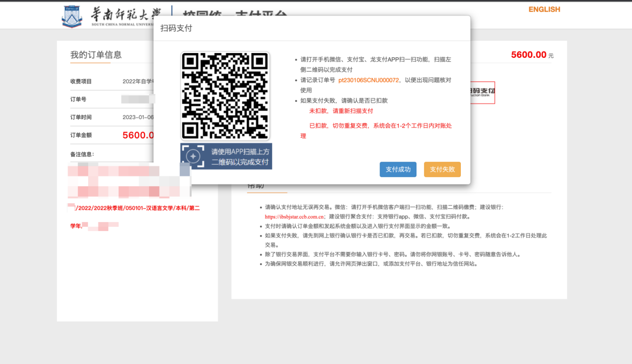Click the South China Normal University crest logo
This screenshot has width=632, height=364.
click(x=72, y=17)
